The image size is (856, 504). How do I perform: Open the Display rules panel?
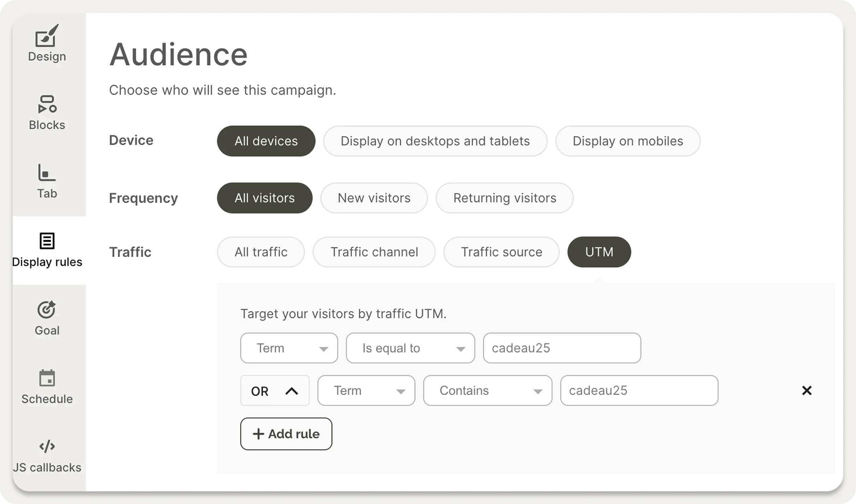pos(48,249)
